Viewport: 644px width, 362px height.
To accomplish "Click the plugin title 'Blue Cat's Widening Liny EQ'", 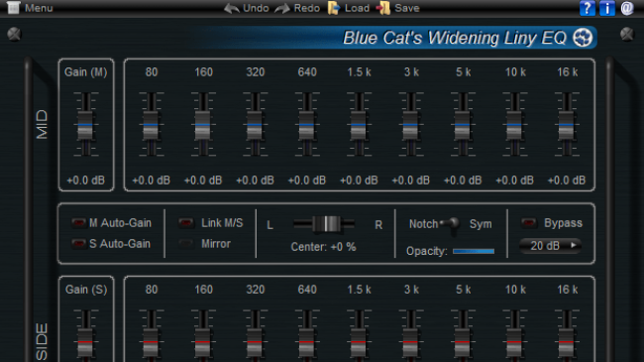I will (455, 38).
